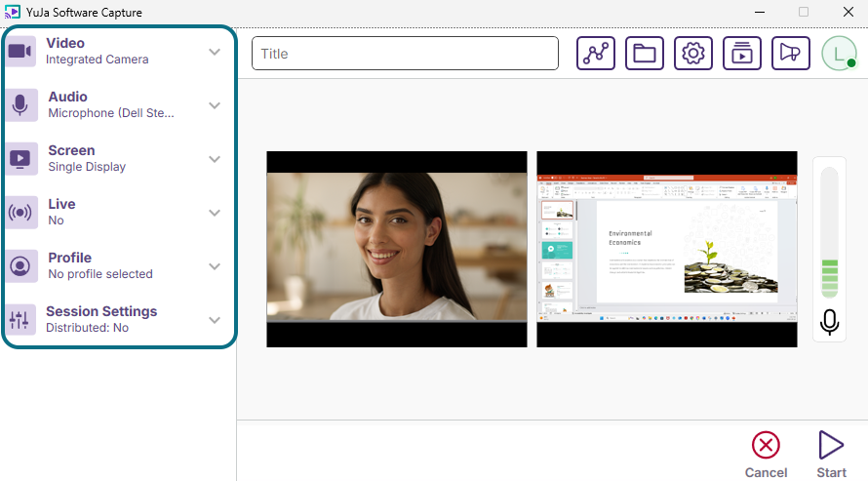
Task: Open the user avatar L menu
Action: coord(839,53)
